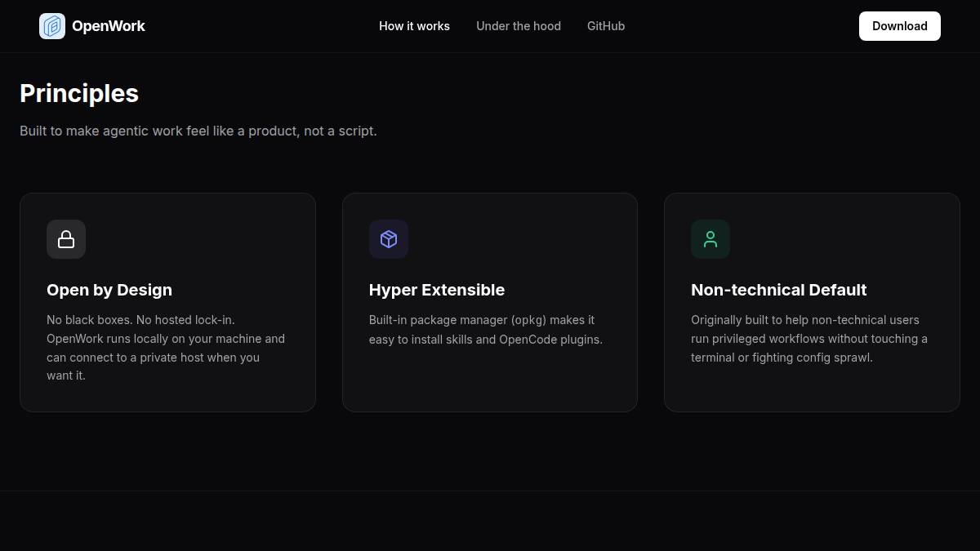Viewport: 980px width, 551px height.
Task: Click the built-in package manager description
Action: [486, 330]
